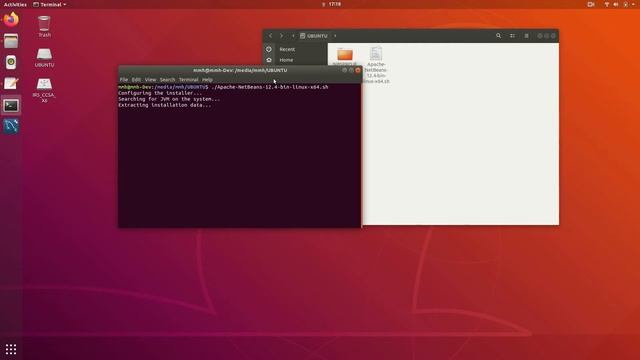Click the 'Searching for JVM on the system...' line
The image size is (640, 360).
point(169,99)
